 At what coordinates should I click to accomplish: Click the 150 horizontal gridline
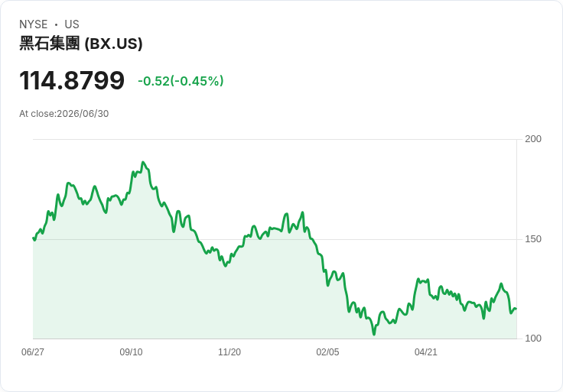click(x=275, y=239)
